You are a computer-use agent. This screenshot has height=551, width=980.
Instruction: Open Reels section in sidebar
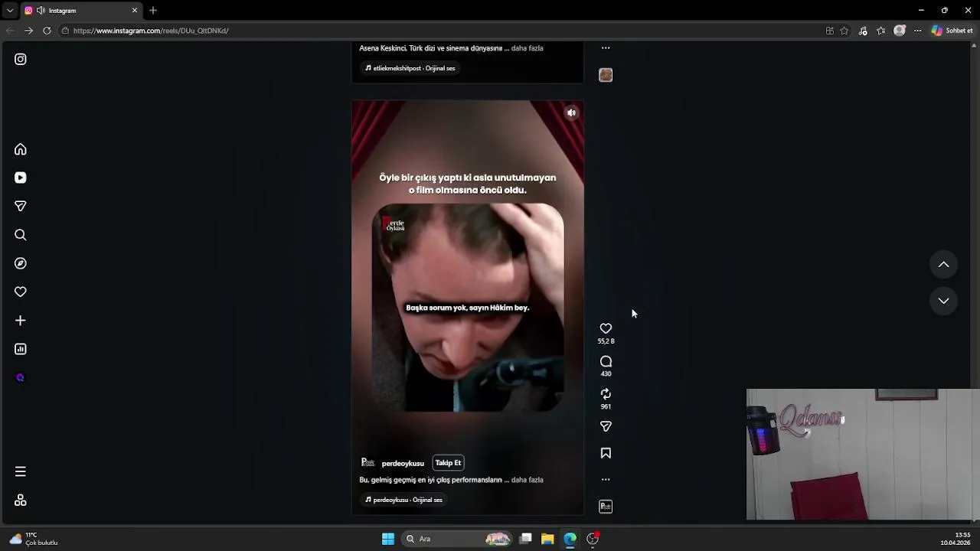tap(21, 178)
